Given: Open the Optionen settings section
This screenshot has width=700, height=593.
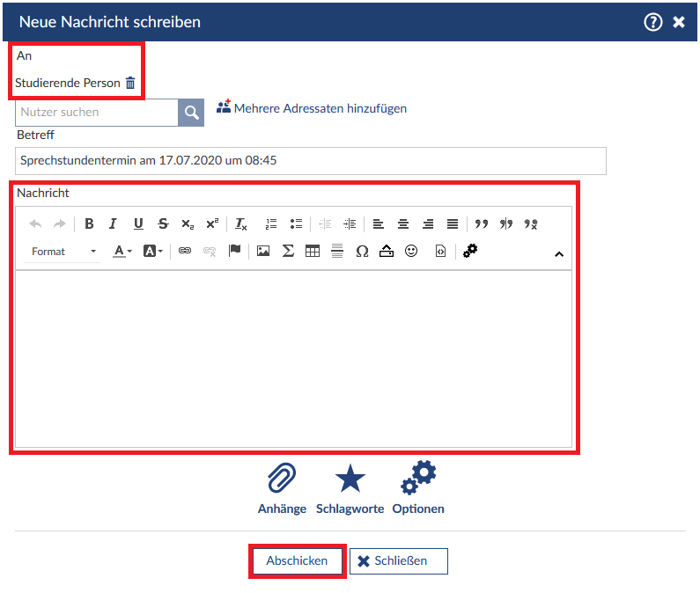Looking at the screenshot, I should (418, 489).
